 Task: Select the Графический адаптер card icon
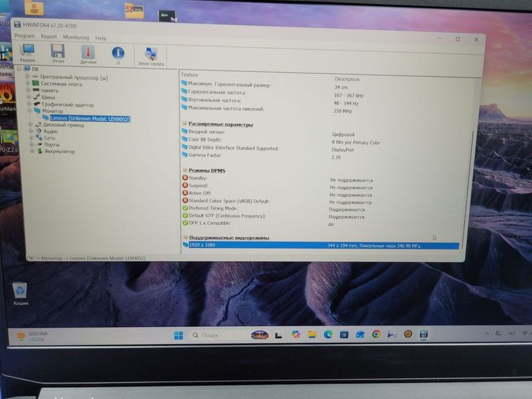pos(37,104)
